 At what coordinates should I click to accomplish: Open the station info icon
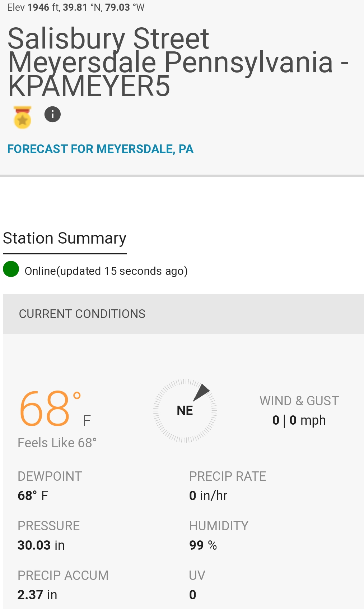point(52,115)
